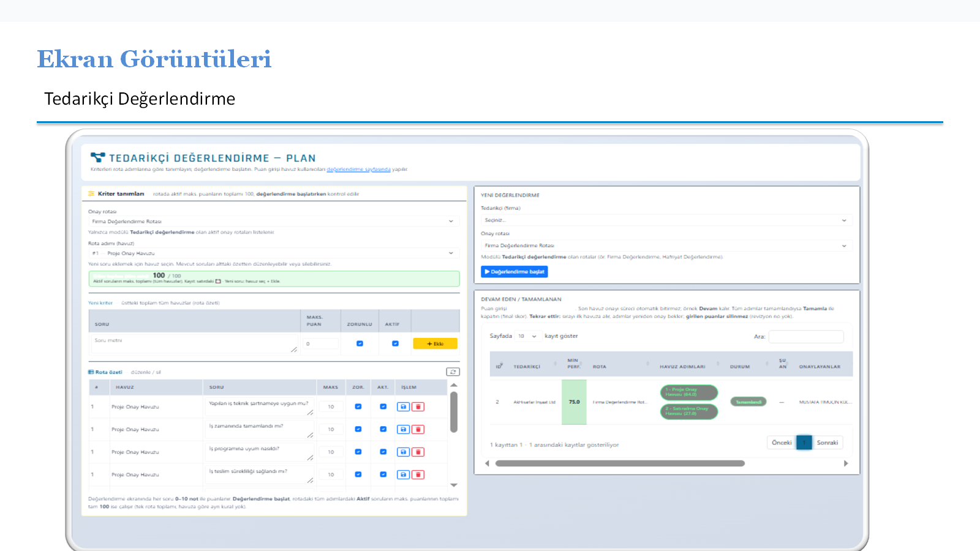Delete the 'İş zamanında tamamlandı mı?' row
The image size is (980, 551).
[418, 429]
